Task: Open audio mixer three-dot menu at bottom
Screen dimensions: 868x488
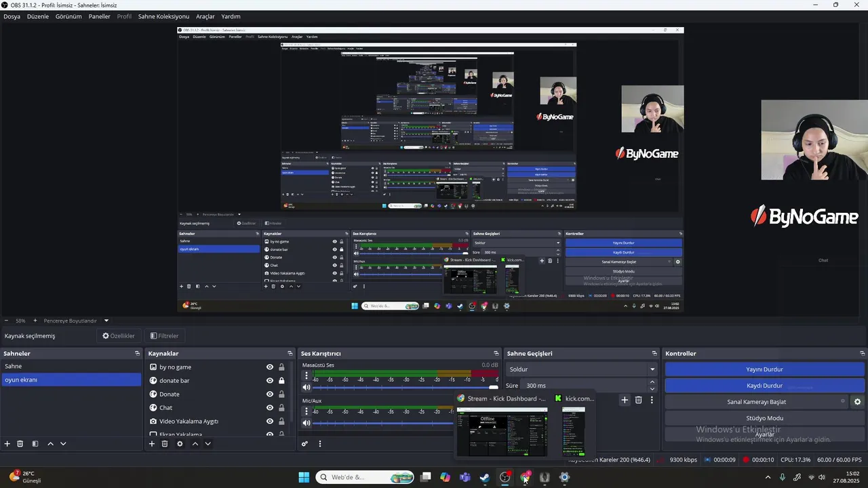Action: (x=320, y=444)
